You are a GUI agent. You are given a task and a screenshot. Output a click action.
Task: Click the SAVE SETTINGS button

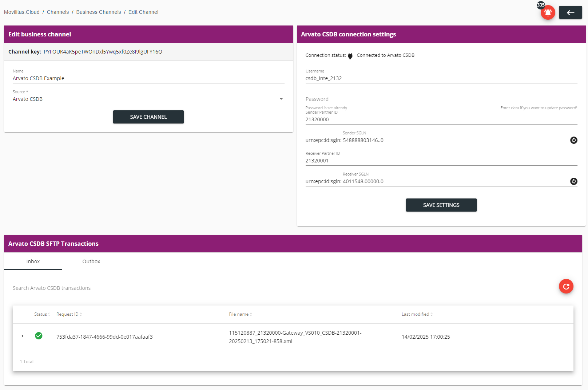click(441, 205)
